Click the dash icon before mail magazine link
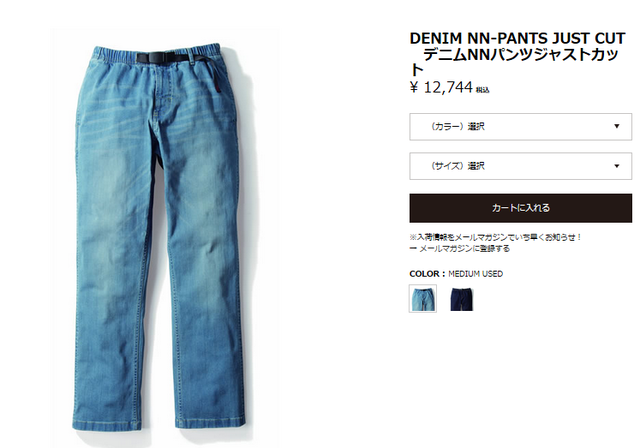 point(413,248)
